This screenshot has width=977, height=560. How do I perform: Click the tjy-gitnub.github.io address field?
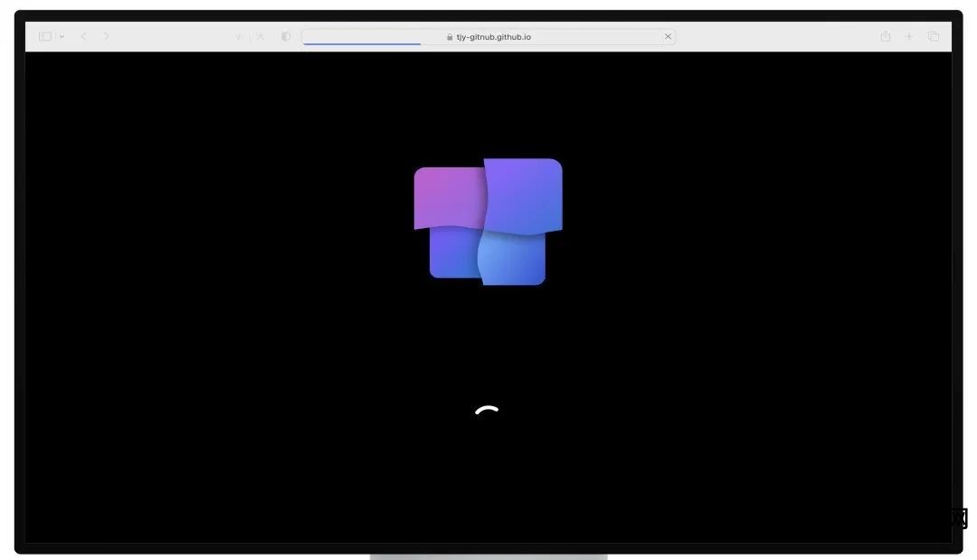(x=488, y=37)
